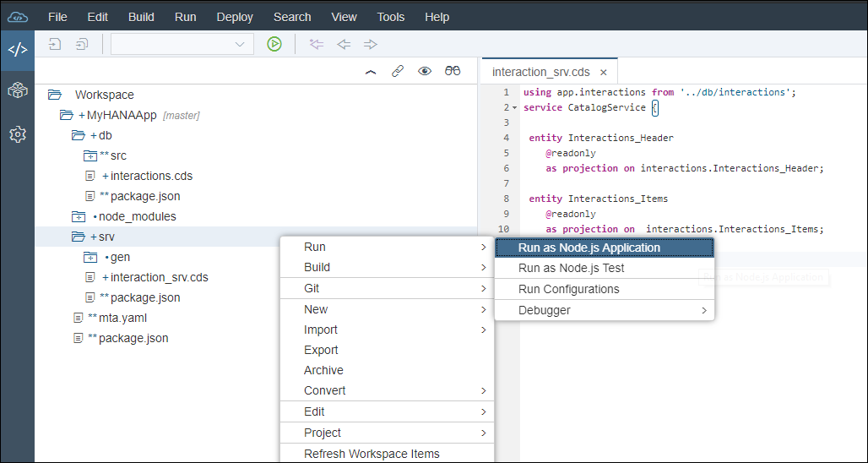Close the interaction_srv.cds tab
This screenshot has width=868, height=463.
click(x=604, y=72)
